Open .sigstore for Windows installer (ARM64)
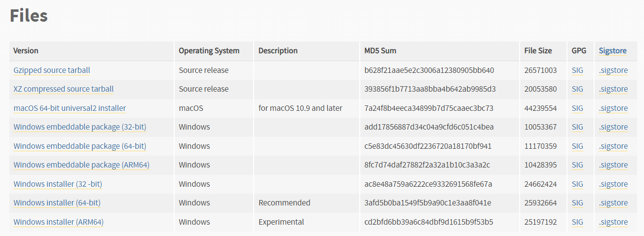Viewport: 644px width, 236px height. pos(613,222)
